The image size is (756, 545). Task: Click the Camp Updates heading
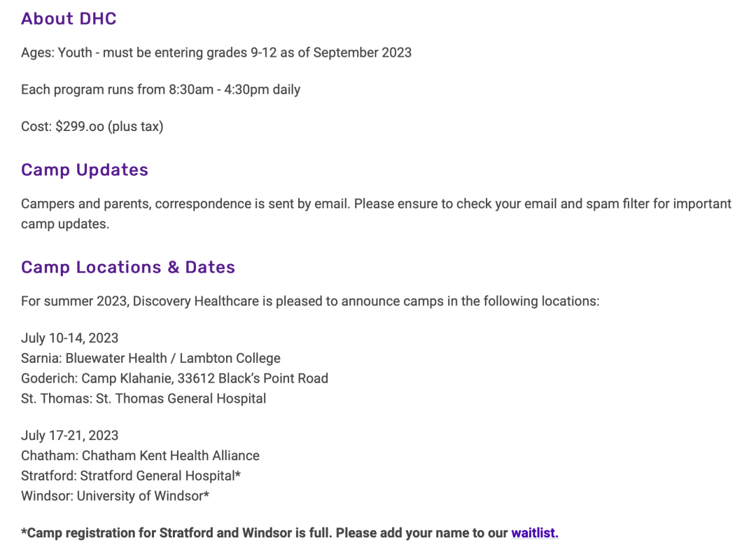pyautogui.click(x=85, y=170)
